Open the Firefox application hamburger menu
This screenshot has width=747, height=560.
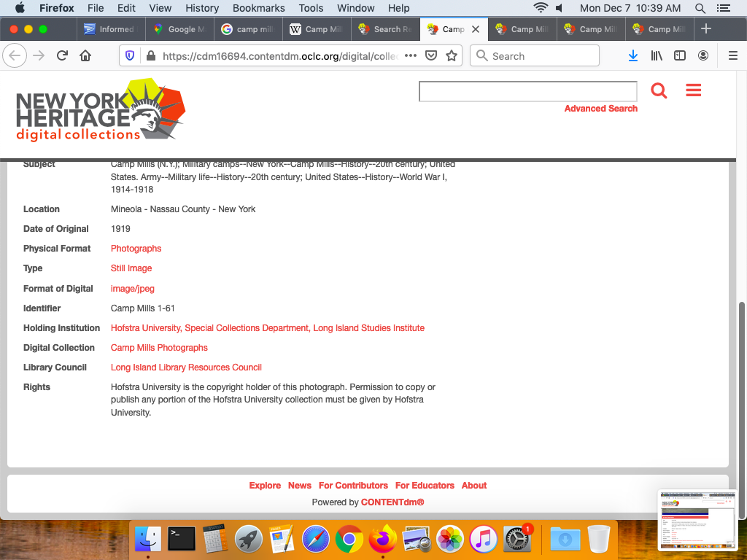(733, 56)
